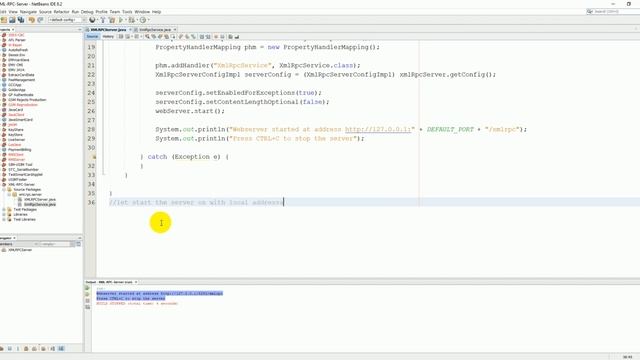Open the Refactor menu
640x360 pixels.
pos(62,12)
